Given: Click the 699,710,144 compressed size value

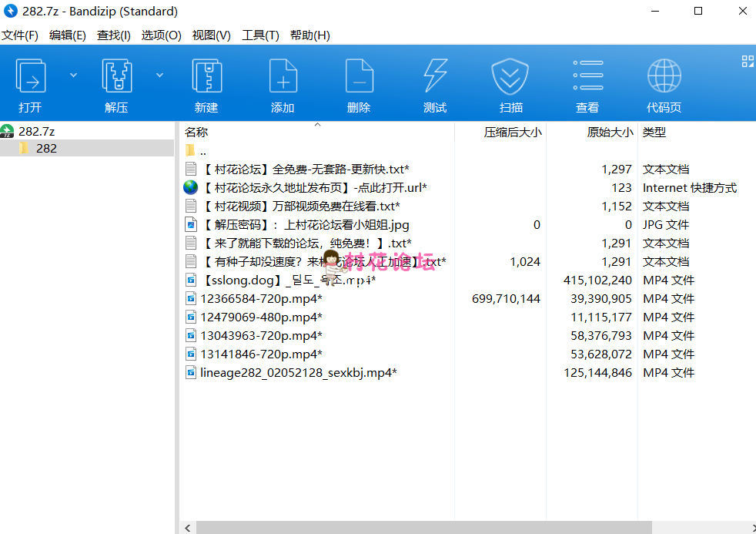Looking at the screenshot, I should tap(506, 299).
